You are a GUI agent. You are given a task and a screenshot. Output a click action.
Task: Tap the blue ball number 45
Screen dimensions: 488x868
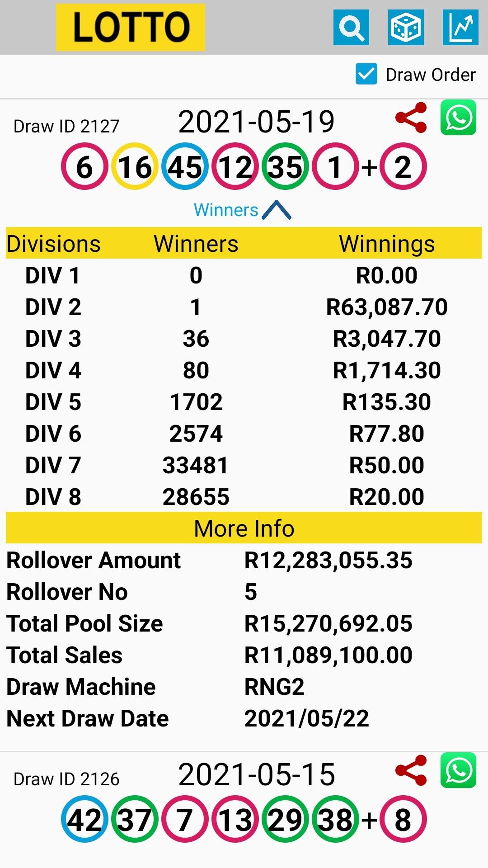point(185,166)
